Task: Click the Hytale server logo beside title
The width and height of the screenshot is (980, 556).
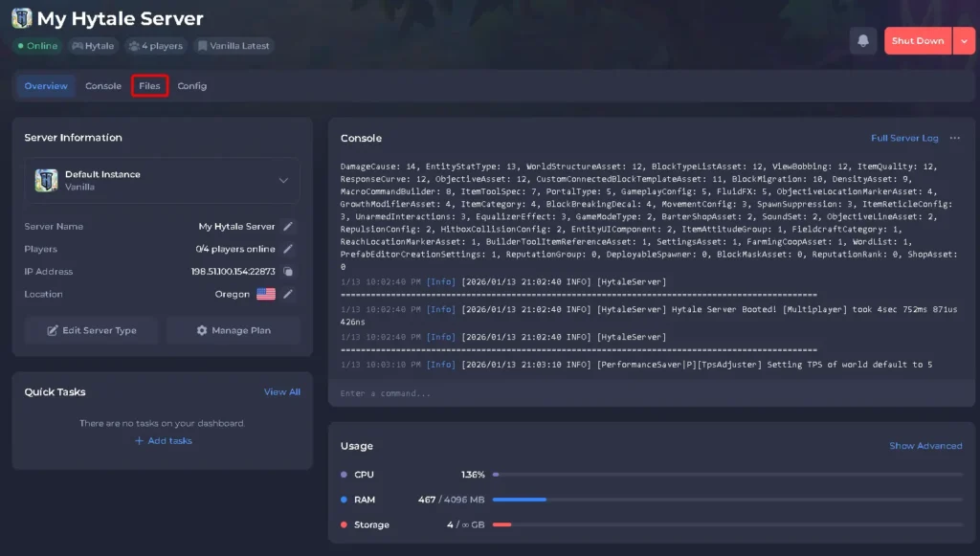Action: click(22, 18)
